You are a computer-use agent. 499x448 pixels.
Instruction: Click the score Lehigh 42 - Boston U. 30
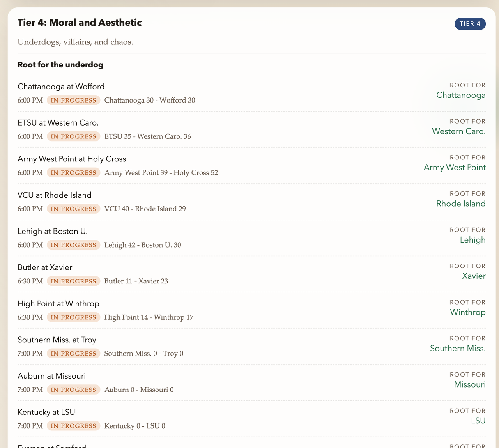tap(143, 245)
